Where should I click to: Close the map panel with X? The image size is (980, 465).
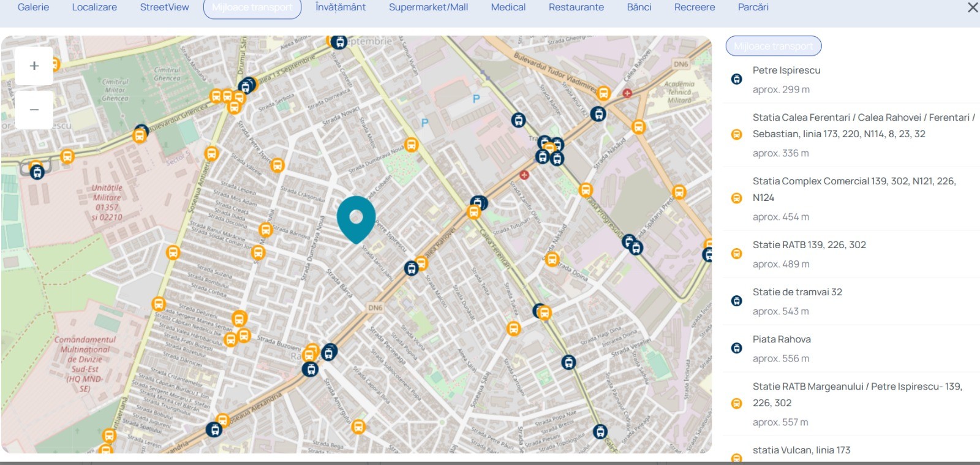coord(972,7)
